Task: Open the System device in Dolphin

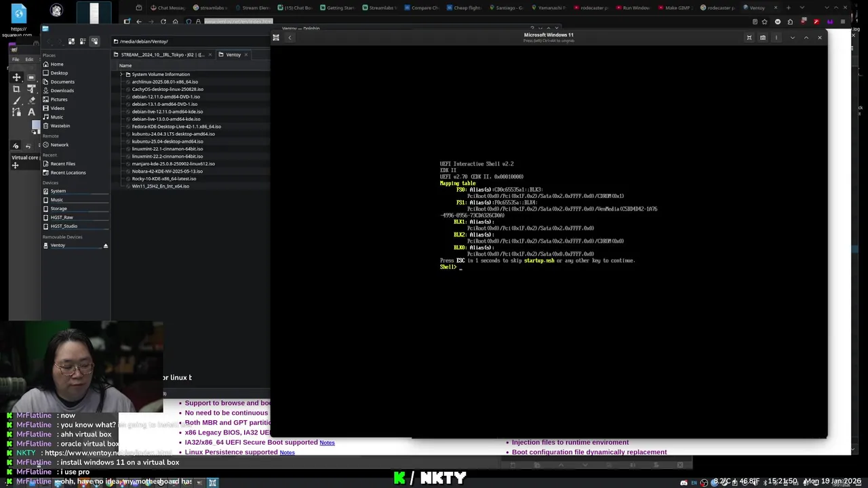Action: (58, 191)
